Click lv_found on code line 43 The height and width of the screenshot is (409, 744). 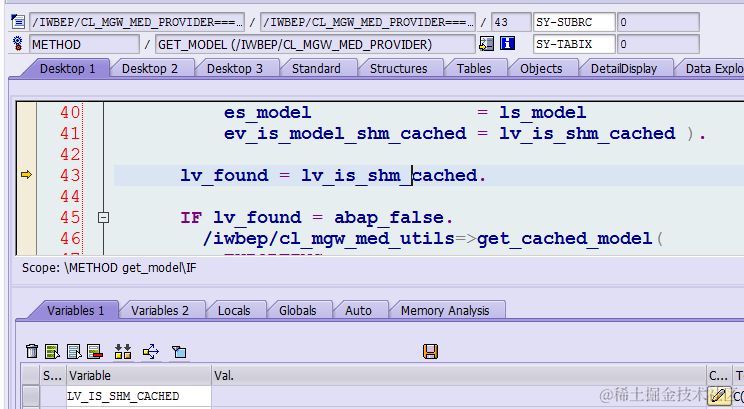(224, 176)
